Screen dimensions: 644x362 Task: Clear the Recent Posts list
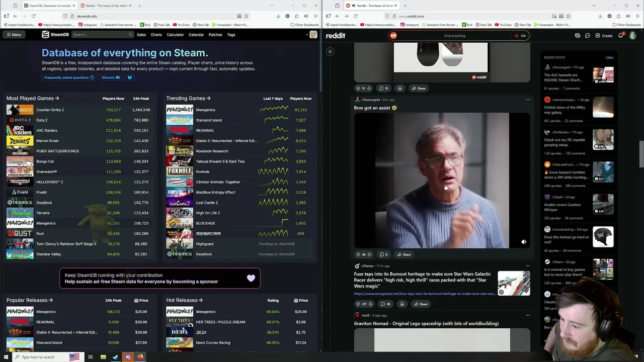pyautogui.click(x=609, y=57)
